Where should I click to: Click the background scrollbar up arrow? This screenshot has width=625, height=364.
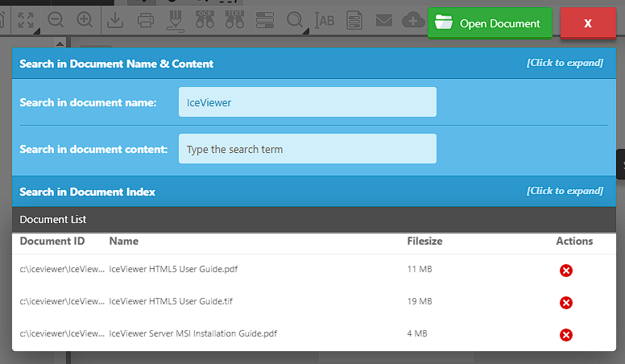(x=60, y=43)
